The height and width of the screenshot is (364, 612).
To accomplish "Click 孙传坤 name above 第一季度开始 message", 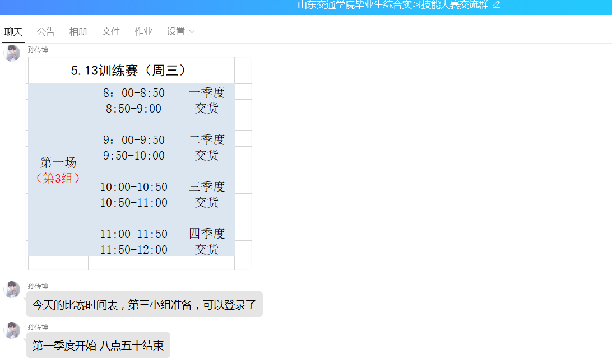I will pyautogui.click(x=38, y=326).
